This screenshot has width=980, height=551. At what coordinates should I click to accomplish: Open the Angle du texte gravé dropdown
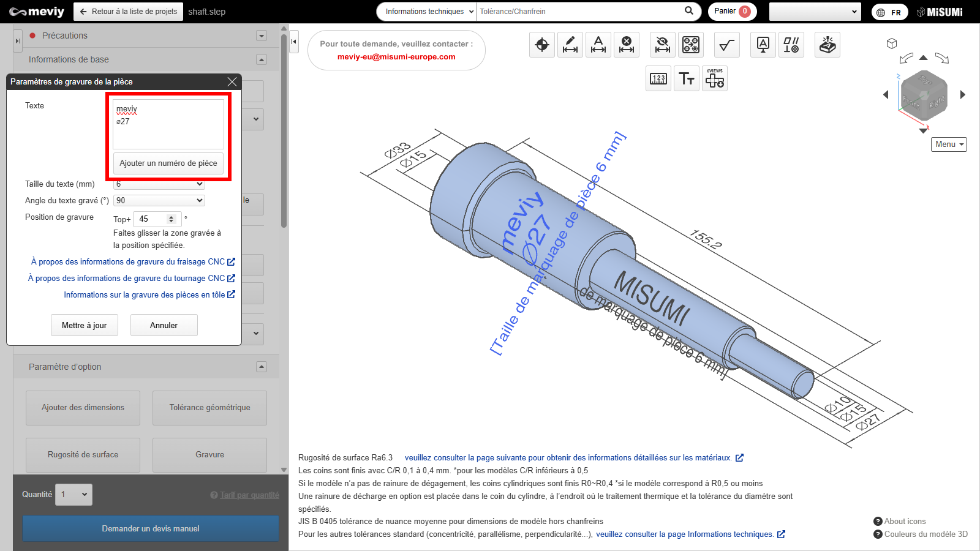click(159, 200)
